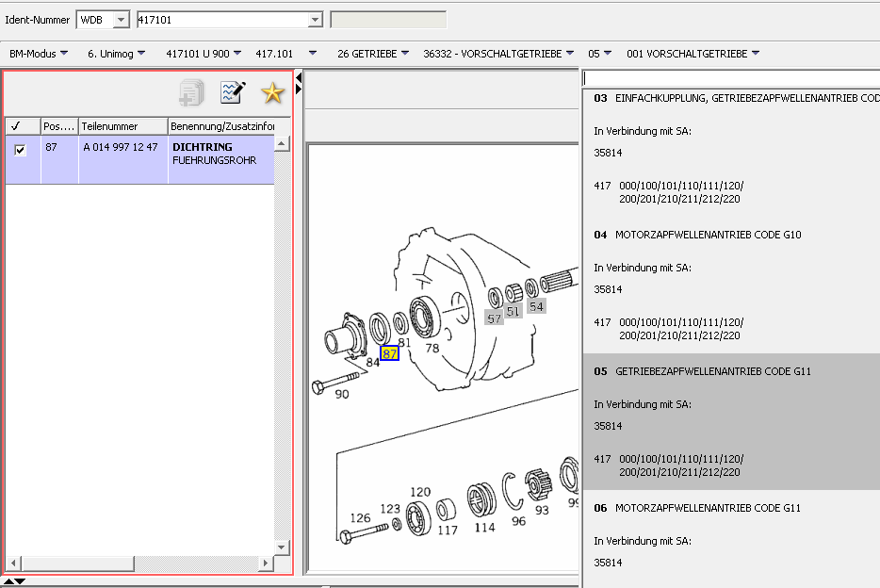
Task: Click the right-pointing panel splitter arrow
Action: [x=299, y=89]
